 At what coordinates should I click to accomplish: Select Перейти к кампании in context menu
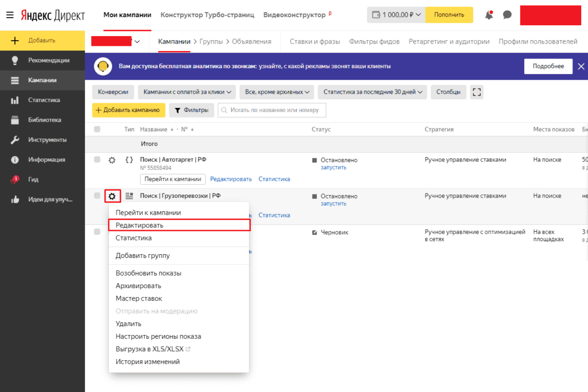coord(179,212)
